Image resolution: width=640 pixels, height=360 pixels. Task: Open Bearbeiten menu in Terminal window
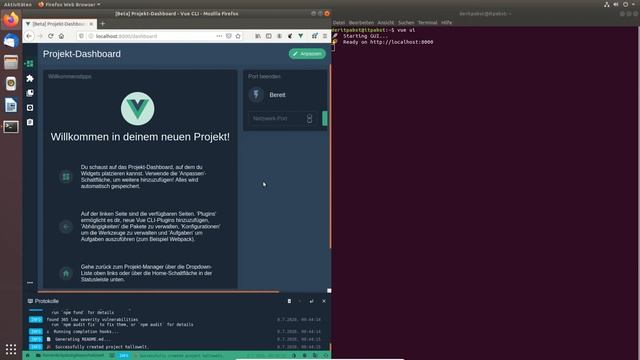(361, 22)
